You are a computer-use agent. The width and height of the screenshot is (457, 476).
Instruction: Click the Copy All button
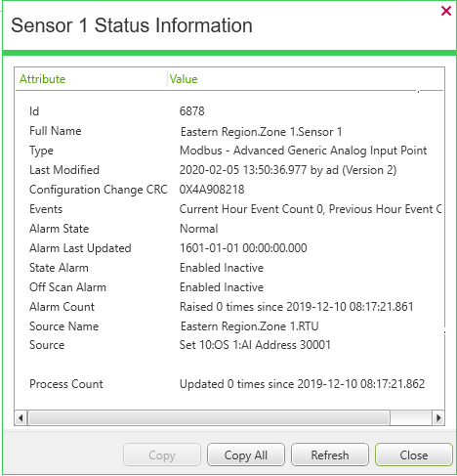(x=246, y=454)
